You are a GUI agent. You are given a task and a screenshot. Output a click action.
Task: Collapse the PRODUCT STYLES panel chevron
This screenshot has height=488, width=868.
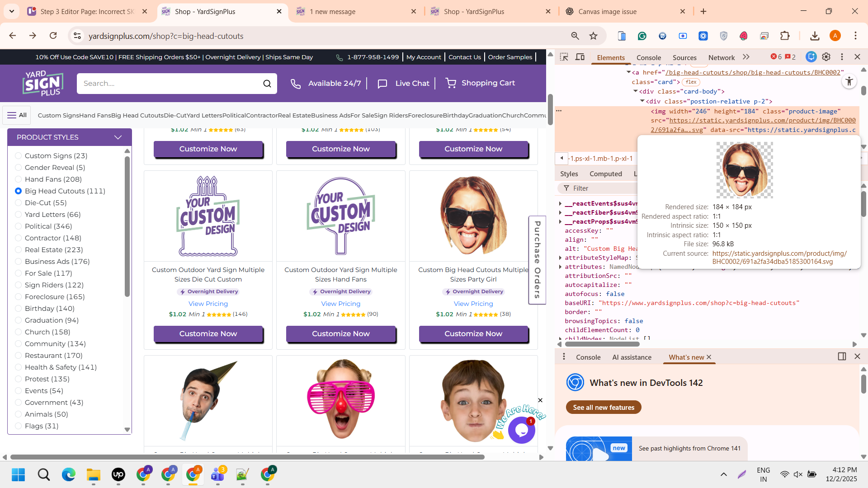118,137
